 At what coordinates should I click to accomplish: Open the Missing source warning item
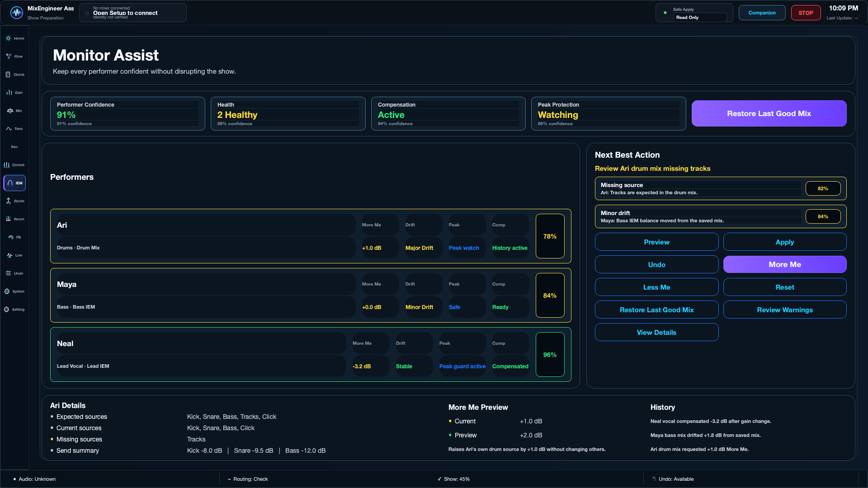(721, 188)
